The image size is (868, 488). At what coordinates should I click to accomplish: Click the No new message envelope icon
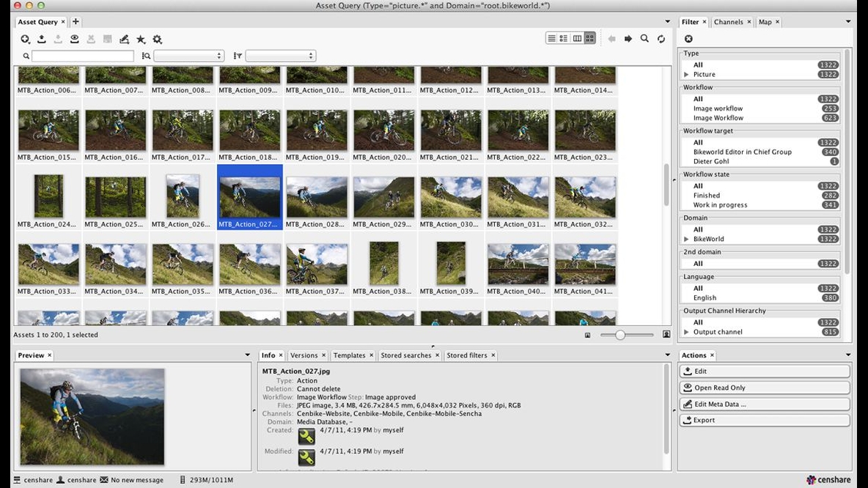[x=104, y=480]
